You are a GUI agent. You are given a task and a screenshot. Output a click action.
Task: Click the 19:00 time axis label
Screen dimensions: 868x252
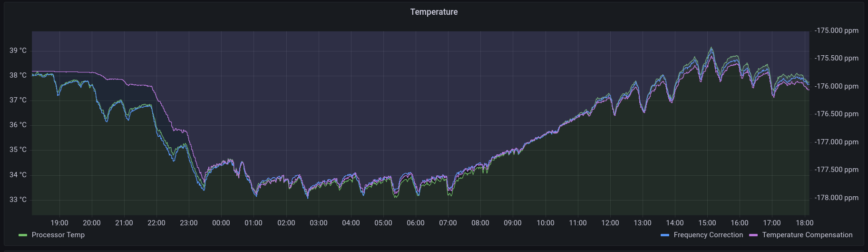(x=59, y=223)
